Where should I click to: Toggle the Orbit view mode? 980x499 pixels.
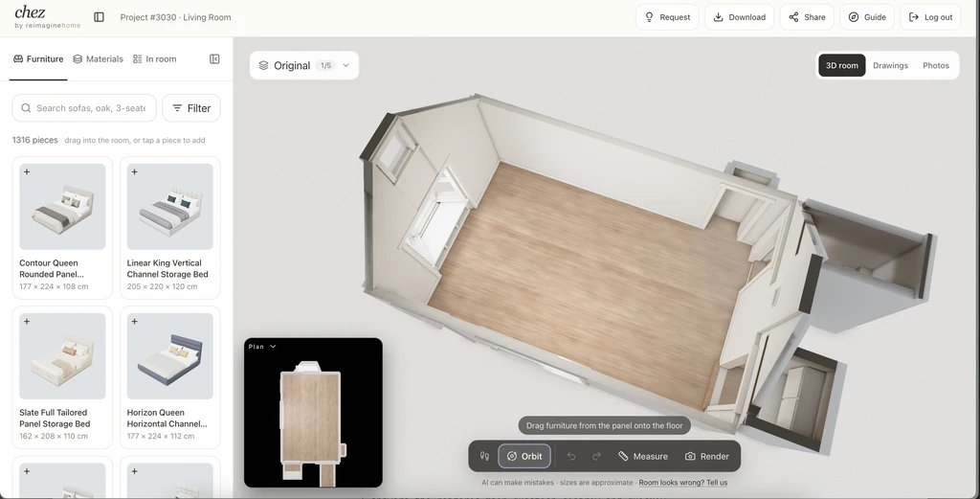[x=524, y=457]
